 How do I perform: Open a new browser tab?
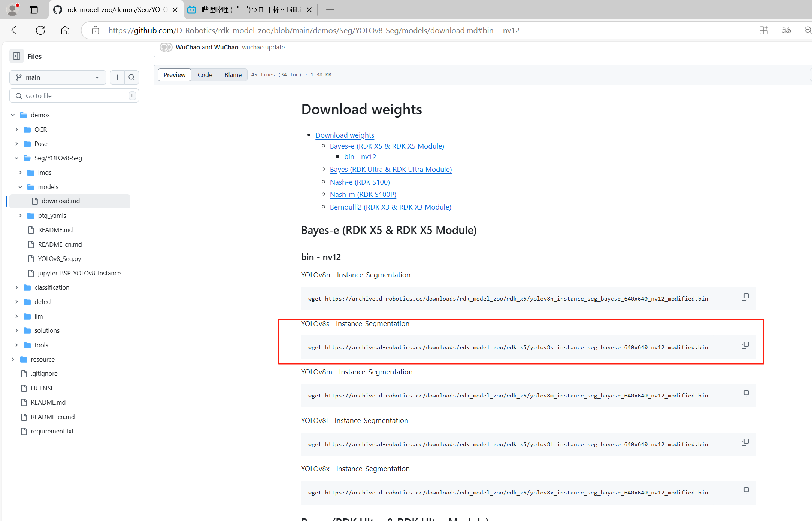point(330,10)
